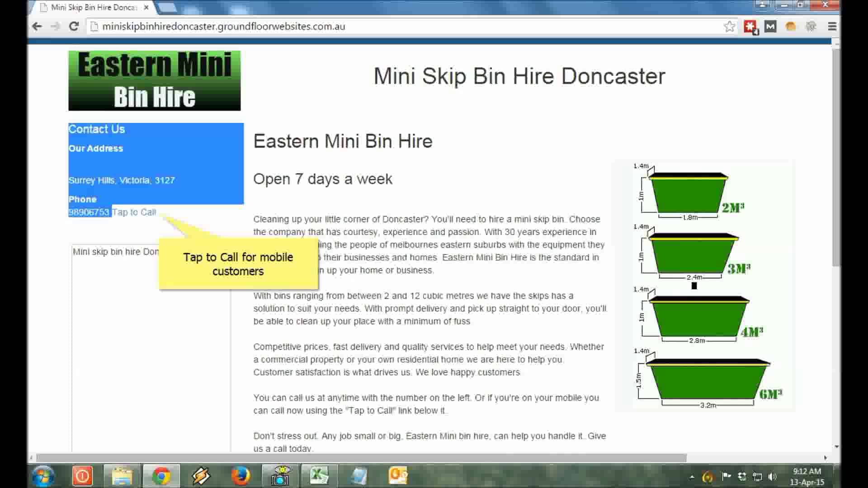The image size is (868, 488).
Task: Click the browser reload button
Action: [74, 26]
